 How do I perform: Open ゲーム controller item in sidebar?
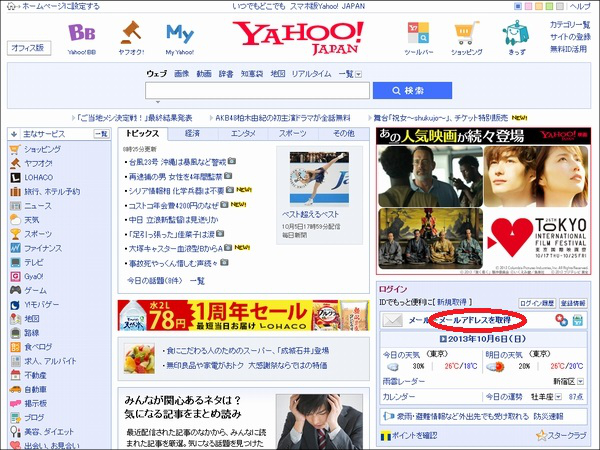pos(35,290)
